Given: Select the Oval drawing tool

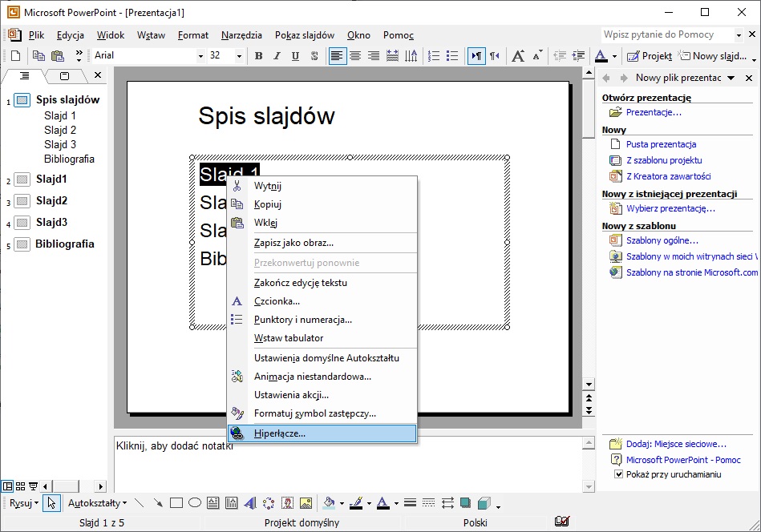Looking at the screenshot, I should tap(195, 503).
